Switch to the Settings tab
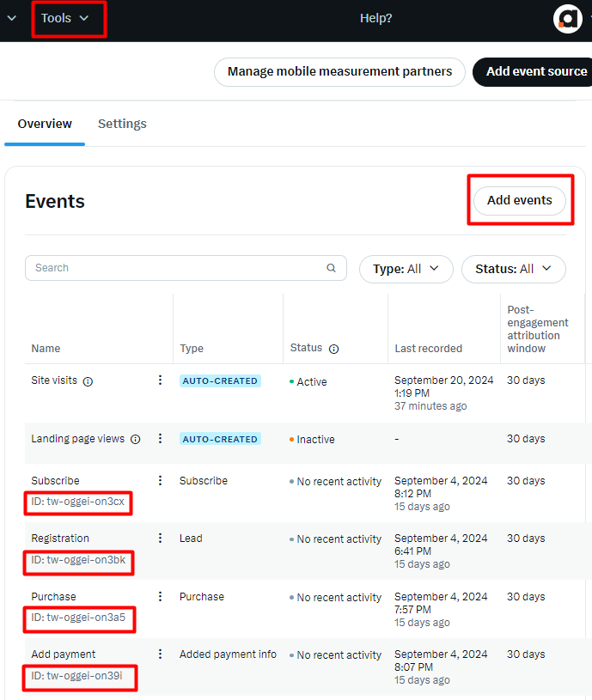Viewport: 592px width, 700px height. pos(122,124)
